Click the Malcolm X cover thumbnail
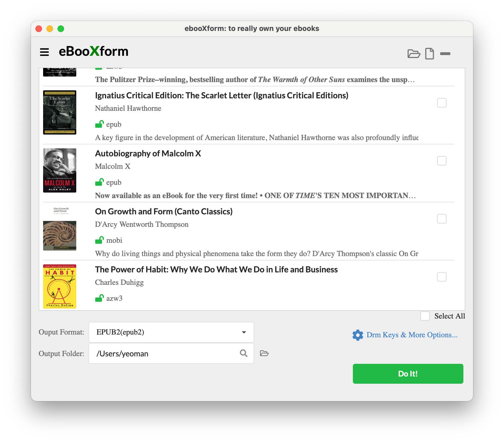This screenshot has width=504, height=442. (60, 170)
